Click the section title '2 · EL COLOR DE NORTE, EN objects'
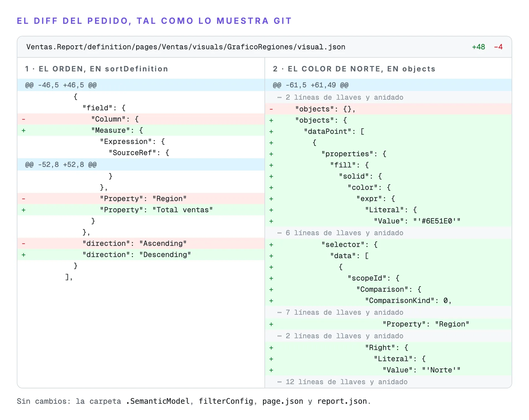The width and height of the screenshot is (529, 420). (354, 69)
